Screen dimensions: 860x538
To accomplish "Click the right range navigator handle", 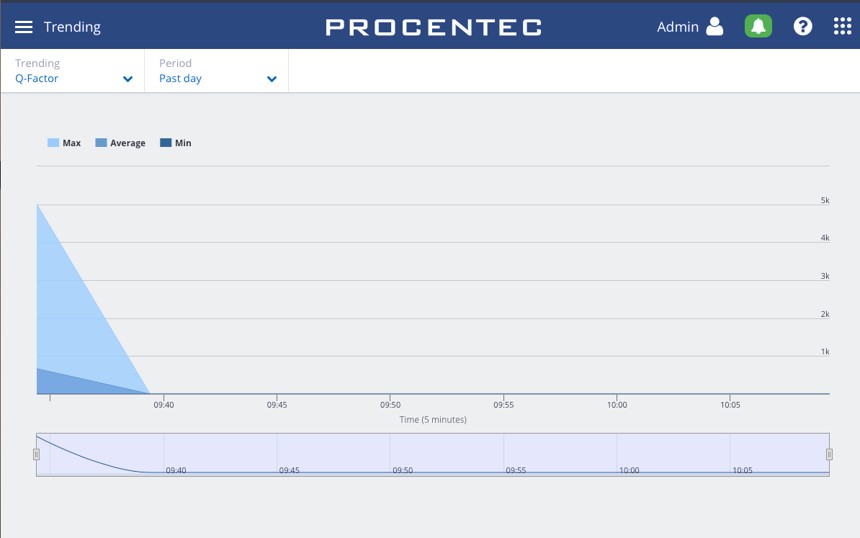I will (x=829, y=454).
